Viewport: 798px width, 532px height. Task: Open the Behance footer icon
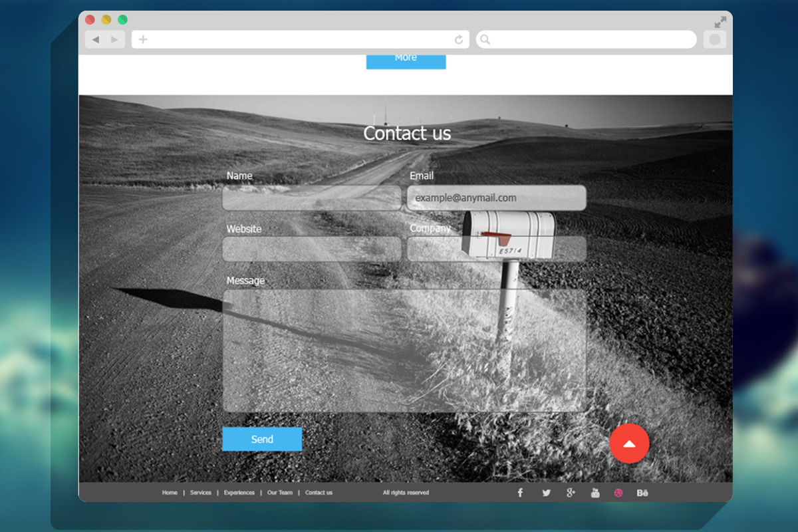point(642,493)
